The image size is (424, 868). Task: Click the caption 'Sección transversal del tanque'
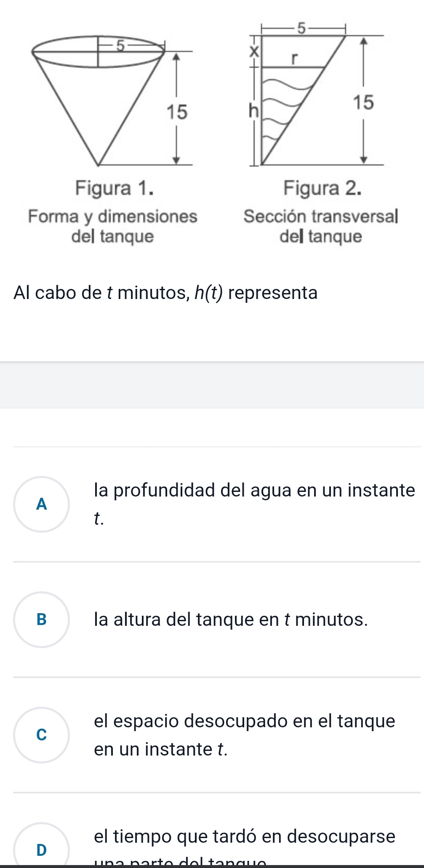[x=321, y=226]
